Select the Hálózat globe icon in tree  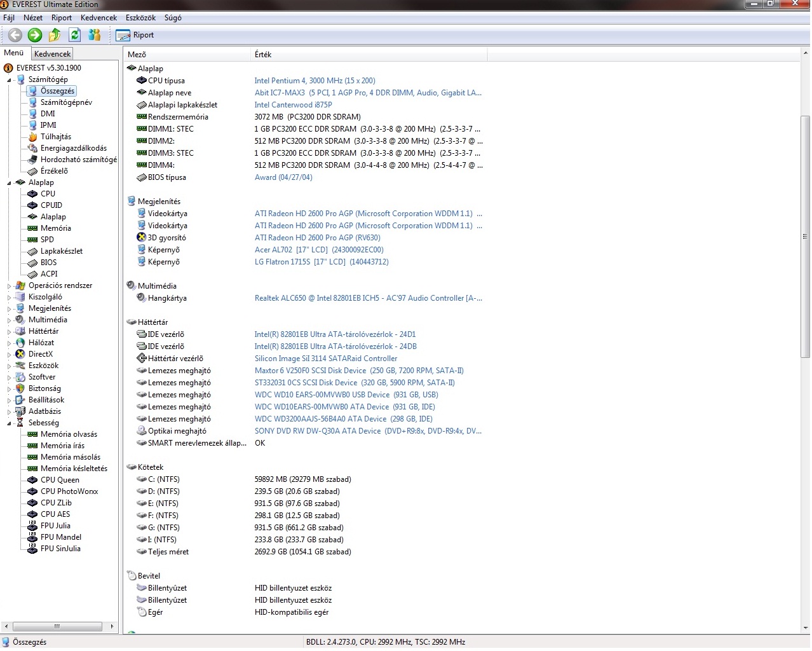[x=20, y=343]
